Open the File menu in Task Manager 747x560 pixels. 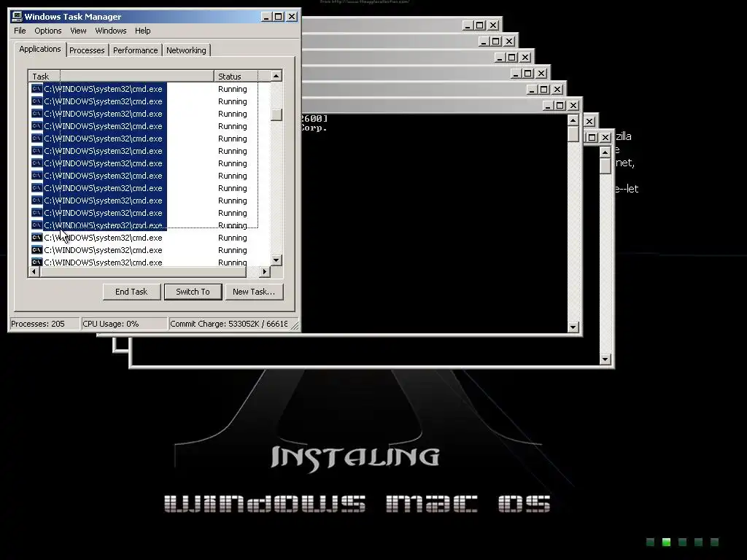click(20, 31)
